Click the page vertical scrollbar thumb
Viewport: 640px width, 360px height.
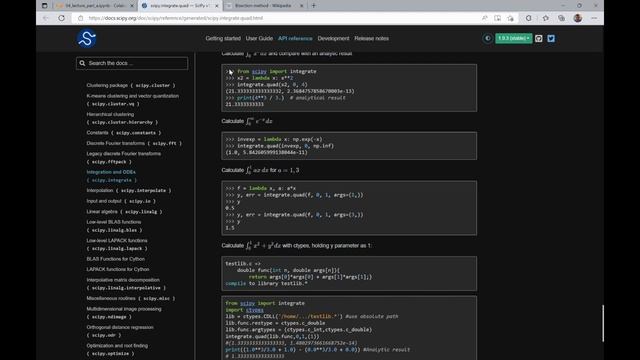click(602, 323)
